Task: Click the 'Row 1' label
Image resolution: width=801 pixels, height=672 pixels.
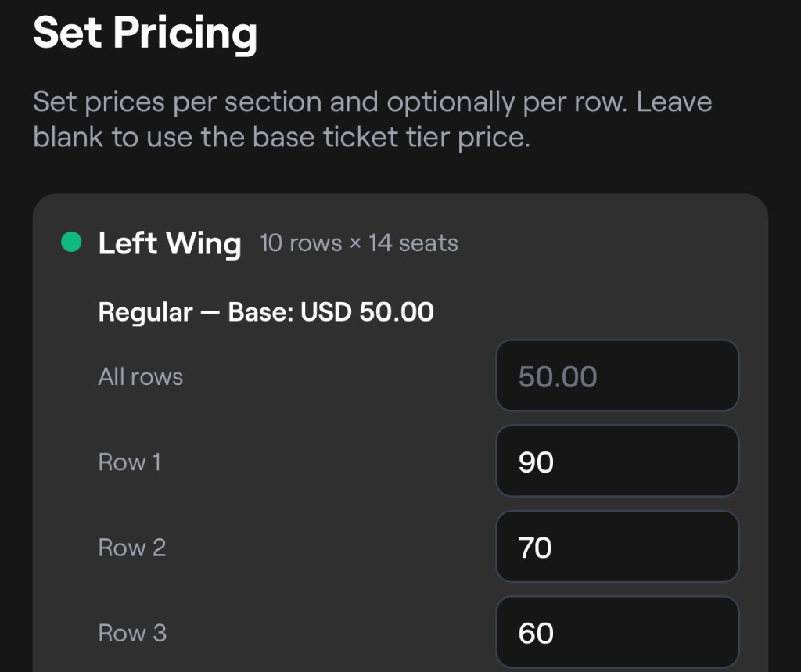Action: [x=130, y=462]
